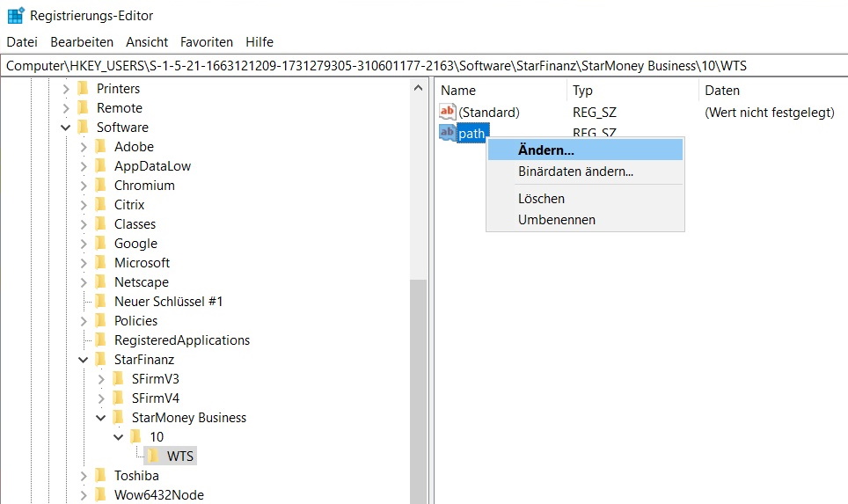Screen dimensions: 848x504
Task: Click the Microsoft folder icon
Action: [100, 263]
